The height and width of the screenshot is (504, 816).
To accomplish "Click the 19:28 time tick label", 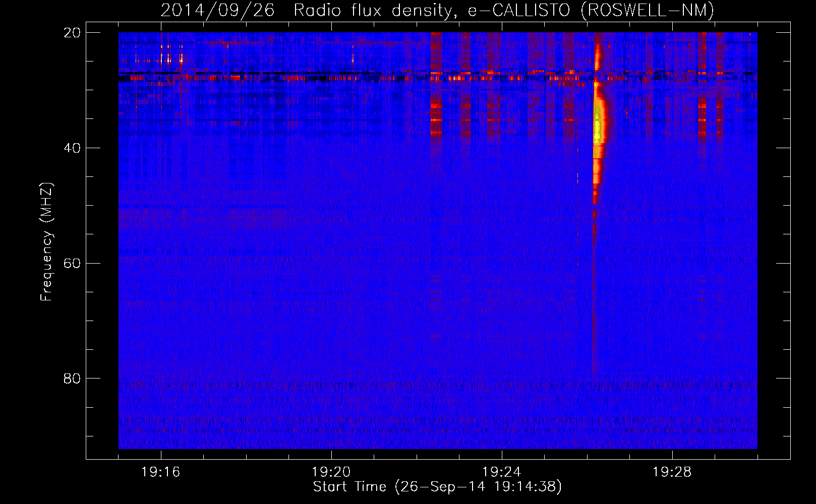I will (x=672, y=472).
